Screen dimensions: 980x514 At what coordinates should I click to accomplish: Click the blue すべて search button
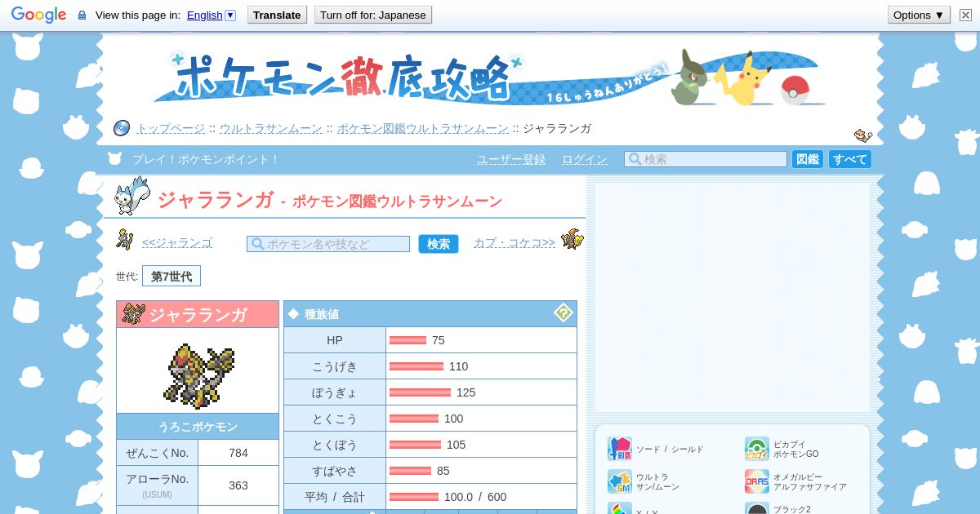850,159
